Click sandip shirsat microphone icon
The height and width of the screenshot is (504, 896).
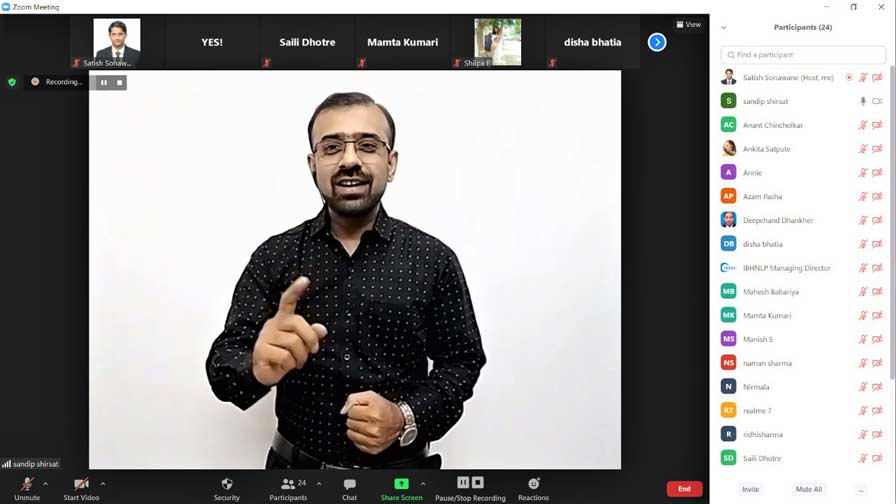point(863,101)
